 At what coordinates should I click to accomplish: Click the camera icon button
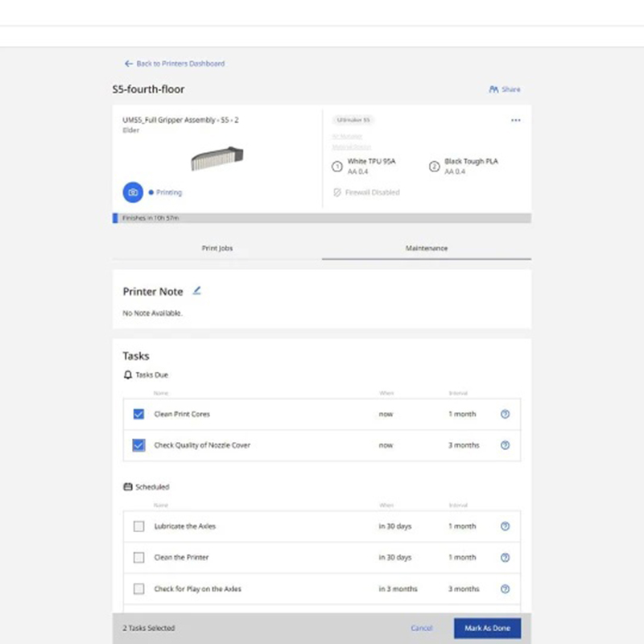[133, 192]
